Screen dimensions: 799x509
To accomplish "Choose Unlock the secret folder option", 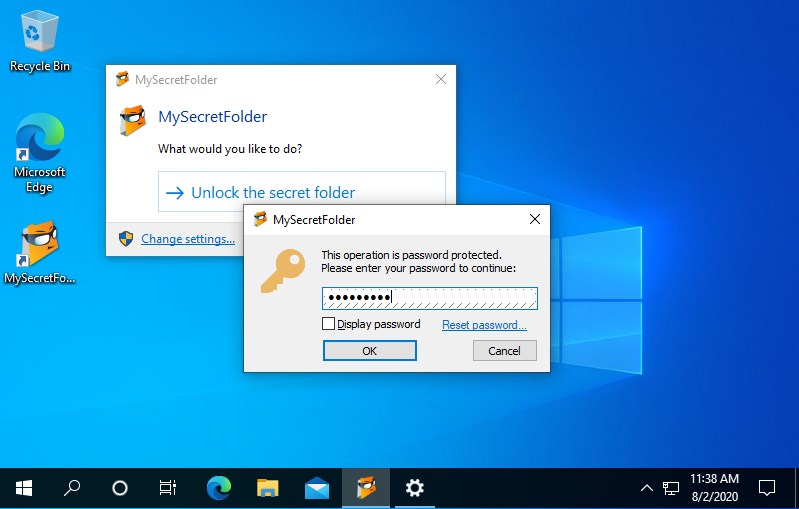I will click(272, 192).
